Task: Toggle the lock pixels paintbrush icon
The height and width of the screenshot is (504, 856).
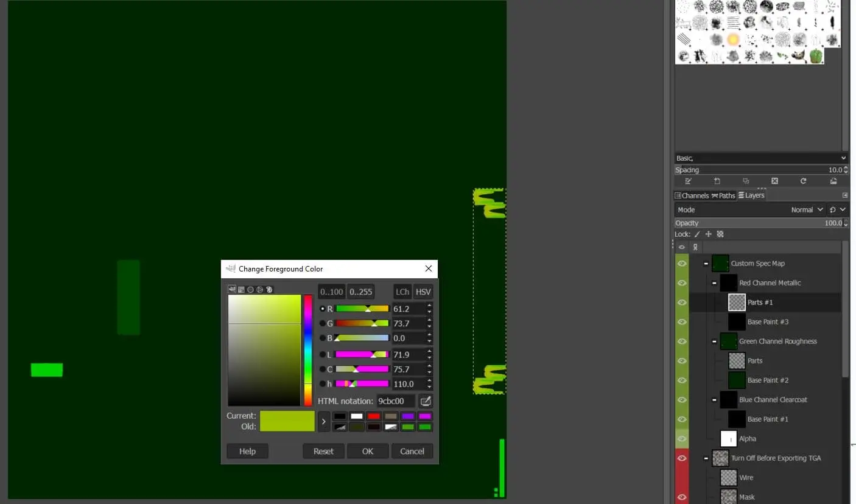Action: [x=697, y=234]
